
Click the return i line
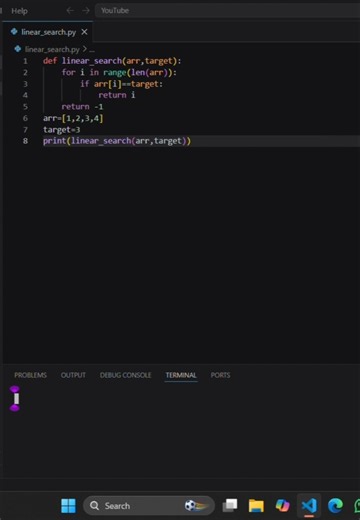pyautogui.click(x=117, y=95)
